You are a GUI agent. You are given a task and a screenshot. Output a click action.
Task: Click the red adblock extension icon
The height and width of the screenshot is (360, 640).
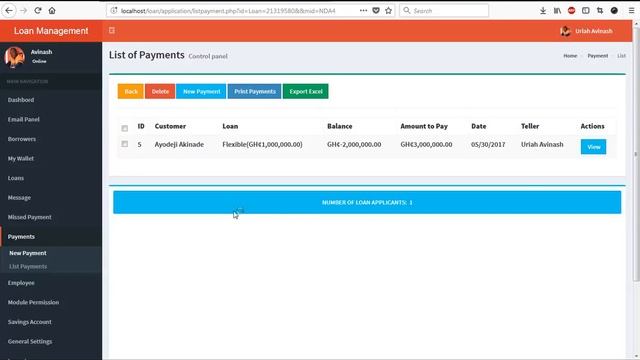(571, 11)
